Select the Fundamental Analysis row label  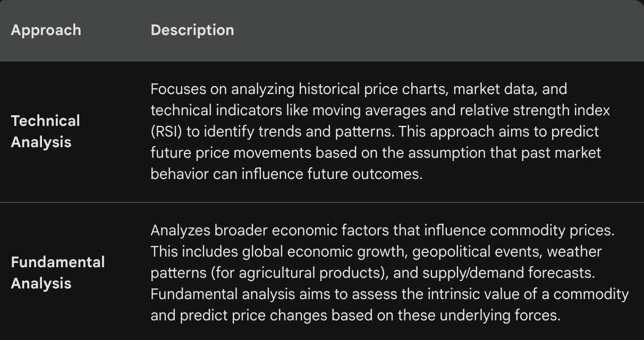click(x=58, y=273)
